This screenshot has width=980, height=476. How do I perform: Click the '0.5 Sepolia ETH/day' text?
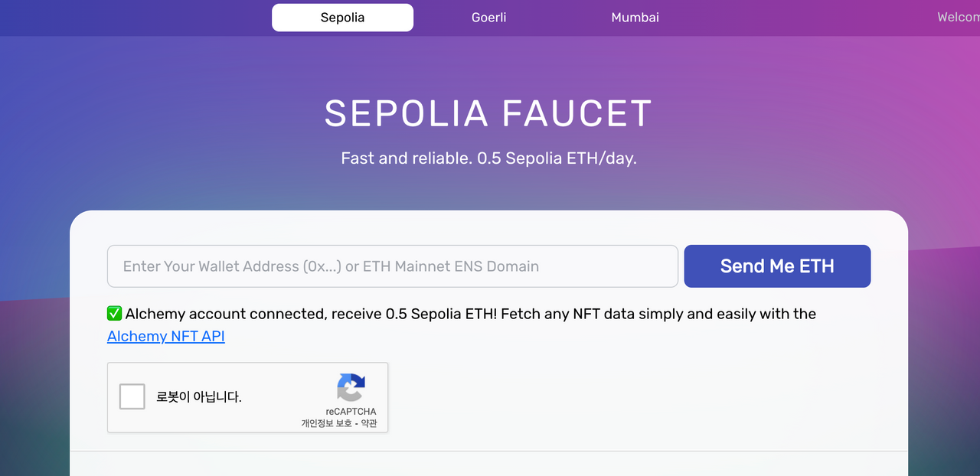557,158
